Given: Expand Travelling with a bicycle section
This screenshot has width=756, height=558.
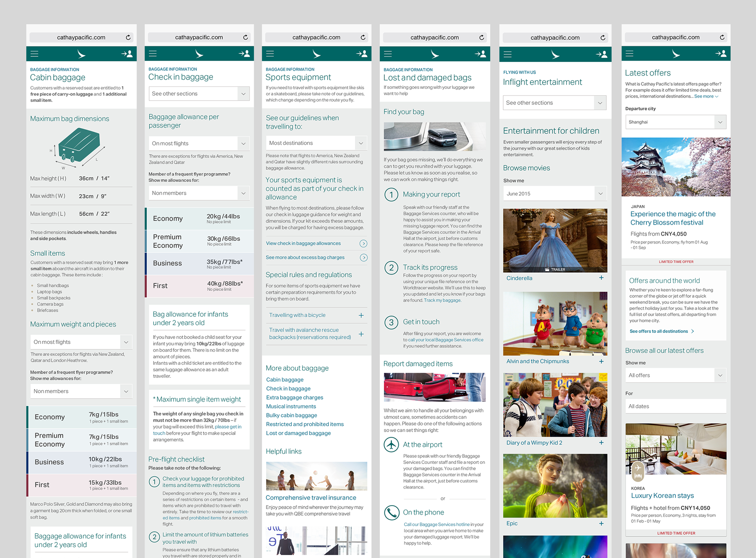Looking at the screenshot, I should 361,316.
